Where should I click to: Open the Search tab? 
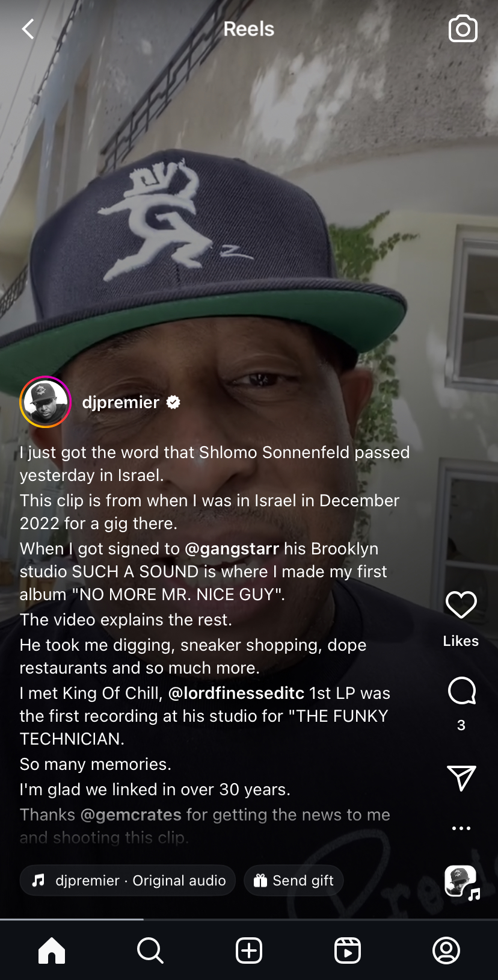150,951
